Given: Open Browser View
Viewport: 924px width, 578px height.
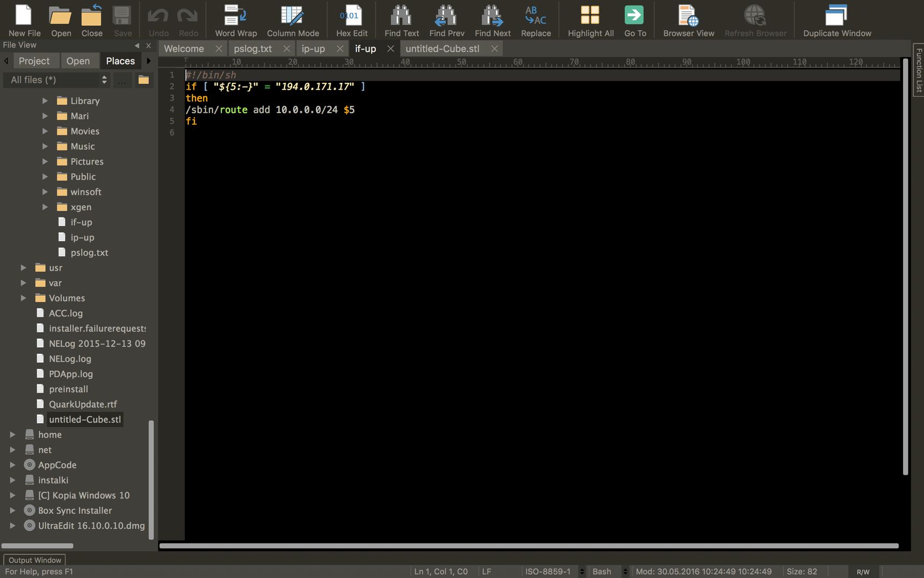Looking at the screenshot, I should (689, 20).
